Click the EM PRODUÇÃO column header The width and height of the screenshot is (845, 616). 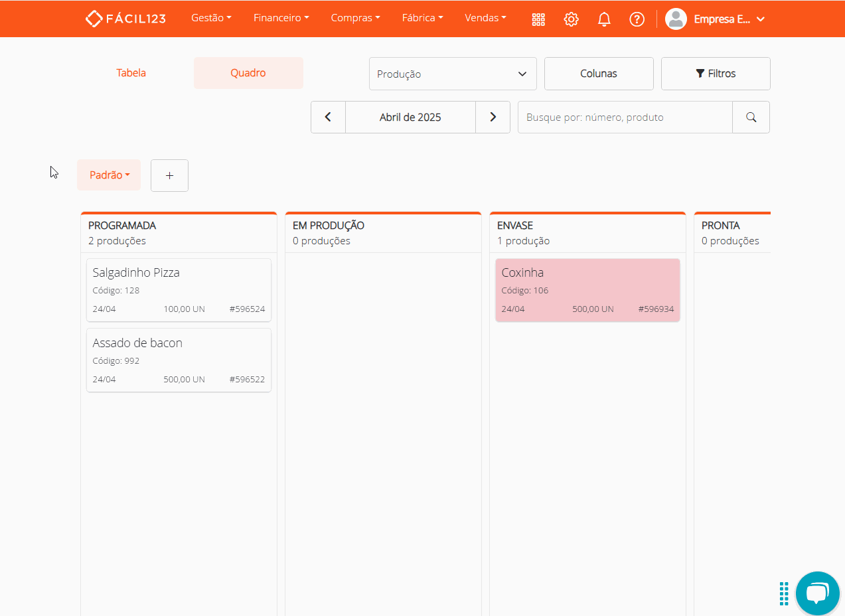[x=329, y=226]
